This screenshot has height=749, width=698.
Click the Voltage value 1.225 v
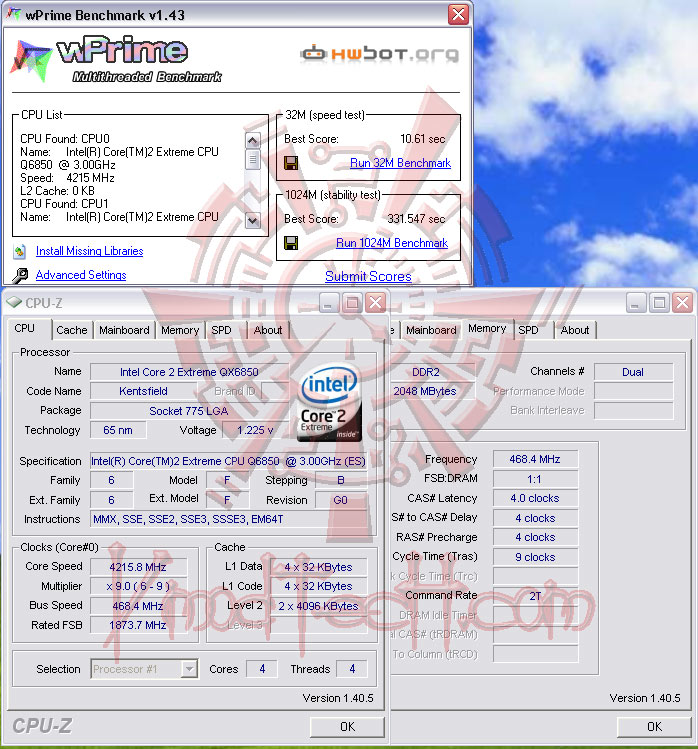[255, 430]
